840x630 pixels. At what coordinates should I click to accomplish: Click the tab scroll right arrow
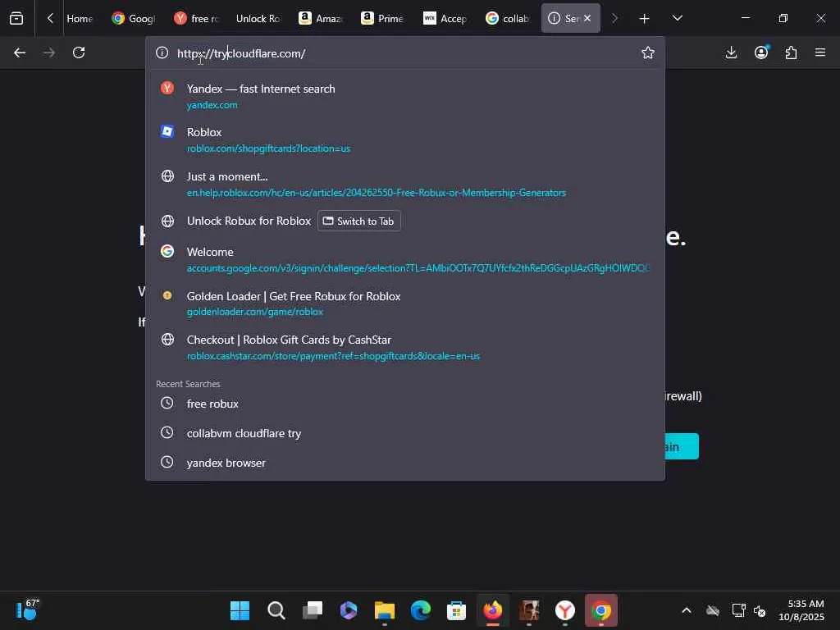[614, 18]
